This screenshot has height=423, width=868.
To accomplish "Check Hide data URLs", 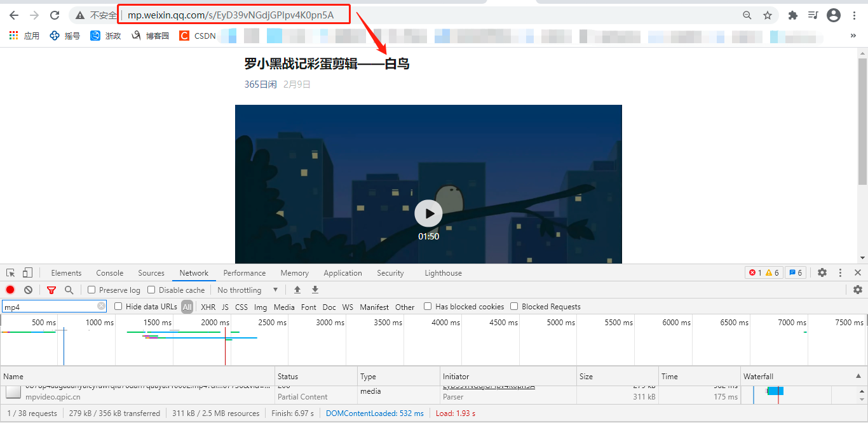I will pyautogui.click(x=118, y=306).
